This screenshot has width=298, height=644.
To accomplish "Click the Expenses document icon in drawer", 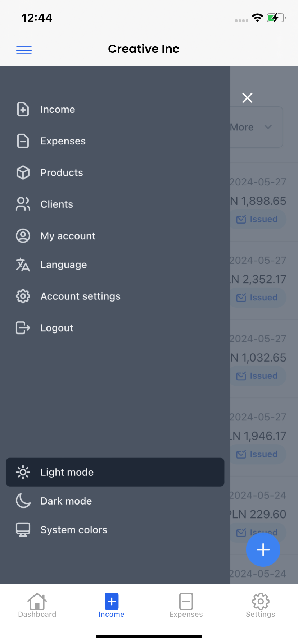I will tap(23, 141).
